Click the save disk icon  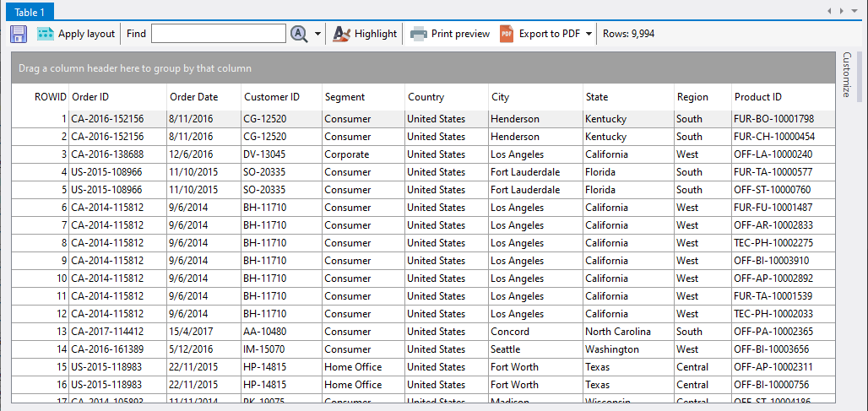19,34
